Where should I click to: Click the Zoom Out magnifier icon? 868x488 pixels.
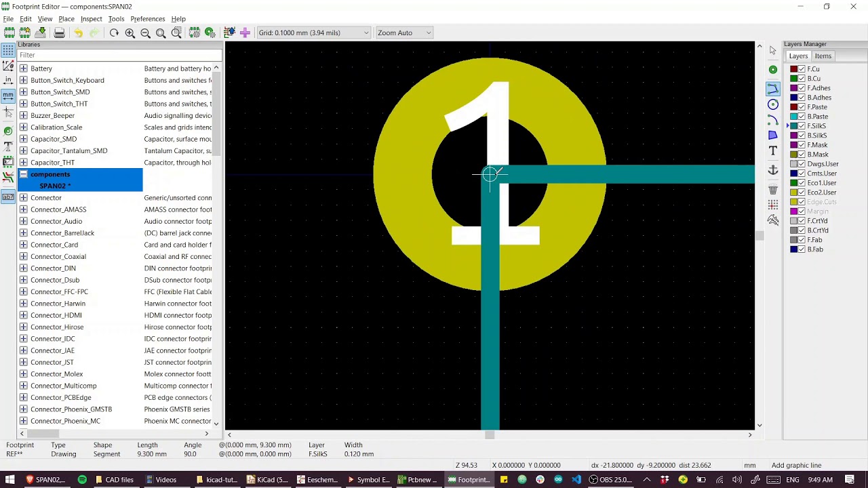pos(145,33)
